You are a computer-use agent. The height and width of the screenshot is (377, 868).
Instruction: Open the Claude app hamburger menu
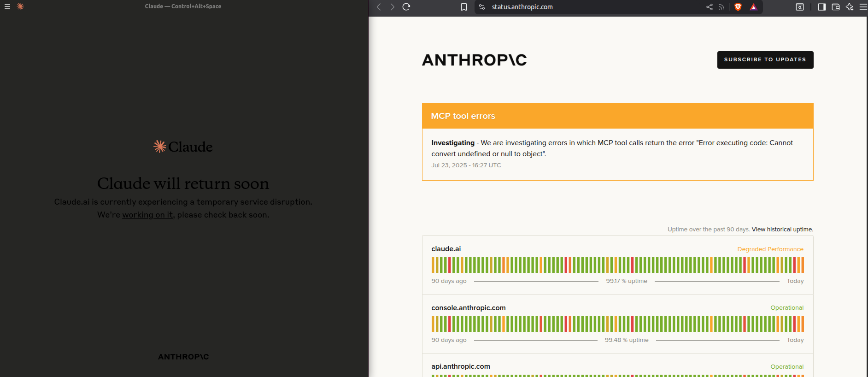(7, 6)
